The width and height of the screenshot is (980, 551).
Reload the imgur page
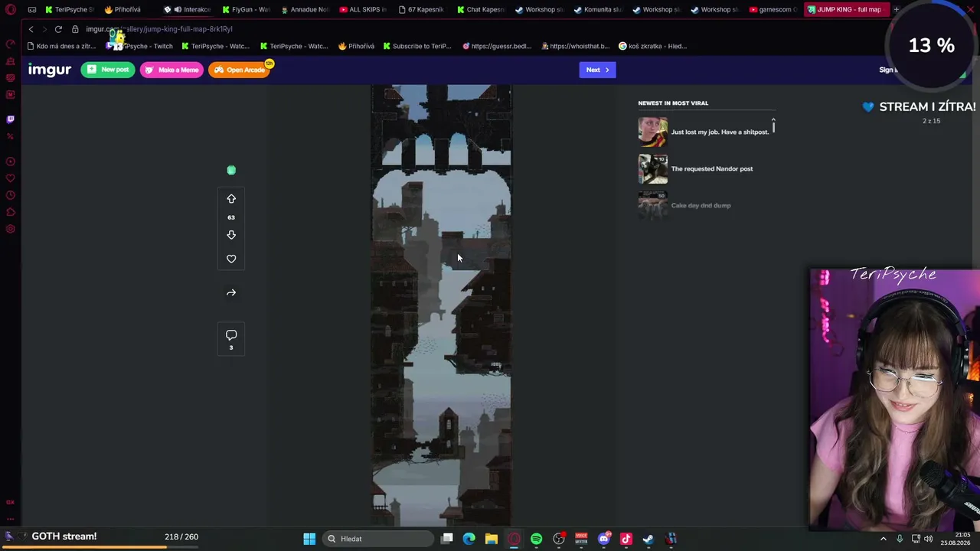[x=58, y=29]
